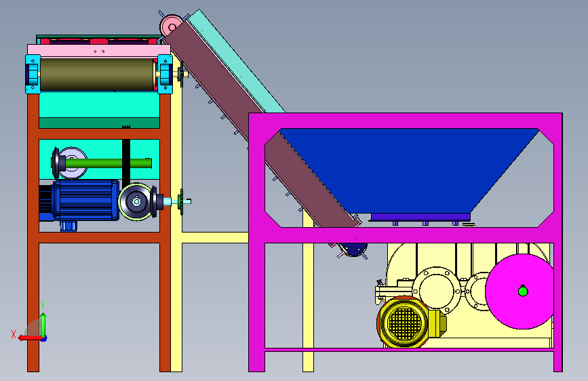Screen dimensions: 588x381
Task: Select the dark blue roller under conveyor bottom
Action: [x=353, y=249]
